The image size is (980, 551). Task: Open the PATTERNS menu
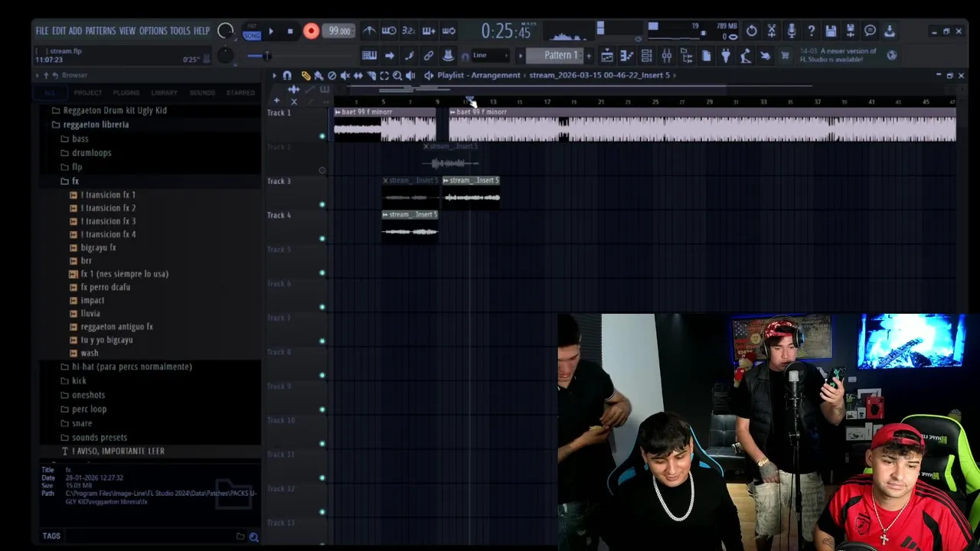[100, 31]
